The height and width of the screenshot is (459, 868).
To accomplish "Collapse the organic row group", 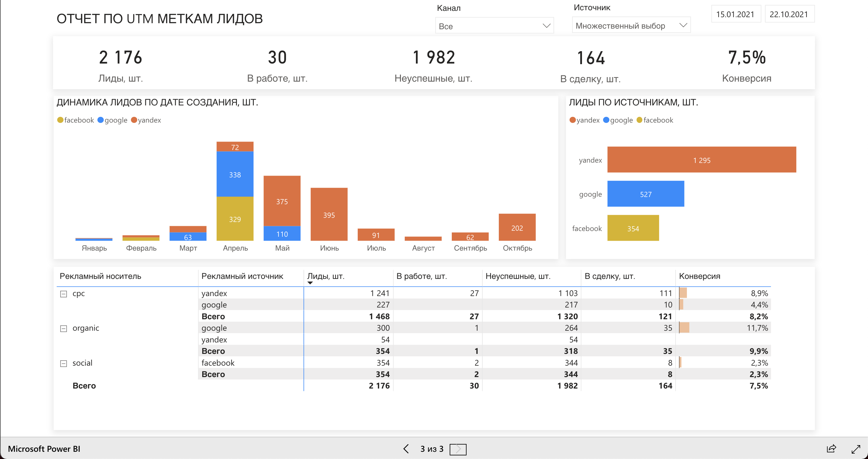I will 63,329.
